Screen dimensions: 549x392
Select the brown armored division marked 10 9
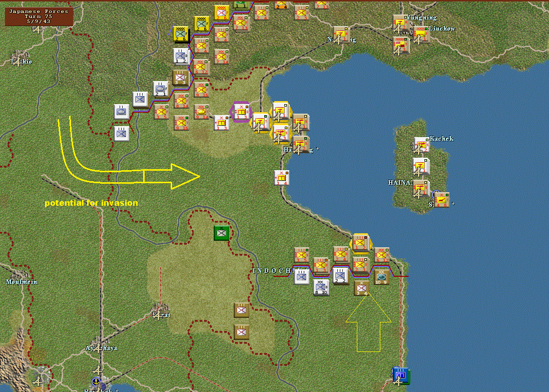click(x=381, y=277)
